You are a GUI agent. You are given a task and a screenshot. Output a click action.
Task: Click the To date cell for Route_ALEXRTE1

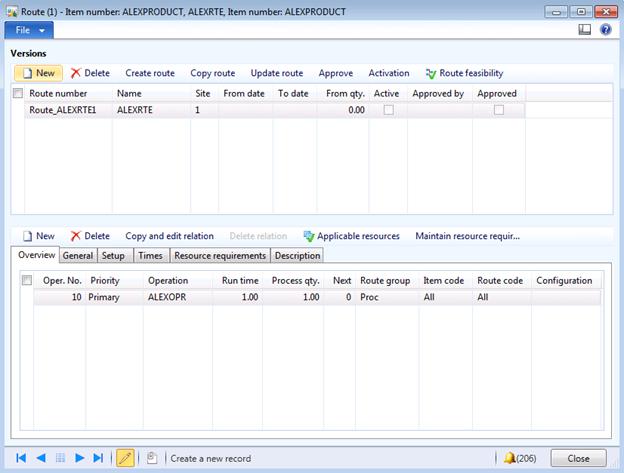[295, 110]
